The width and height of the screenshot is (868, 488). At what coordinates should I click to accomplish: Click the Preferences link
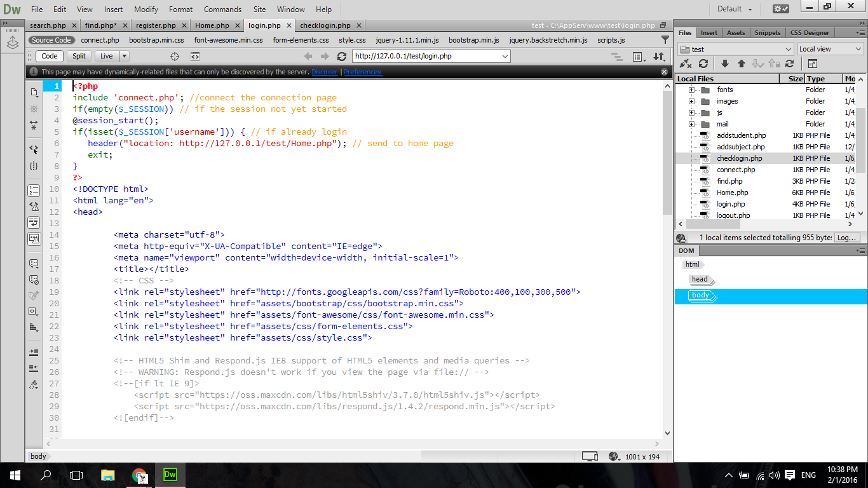point(362,72)
